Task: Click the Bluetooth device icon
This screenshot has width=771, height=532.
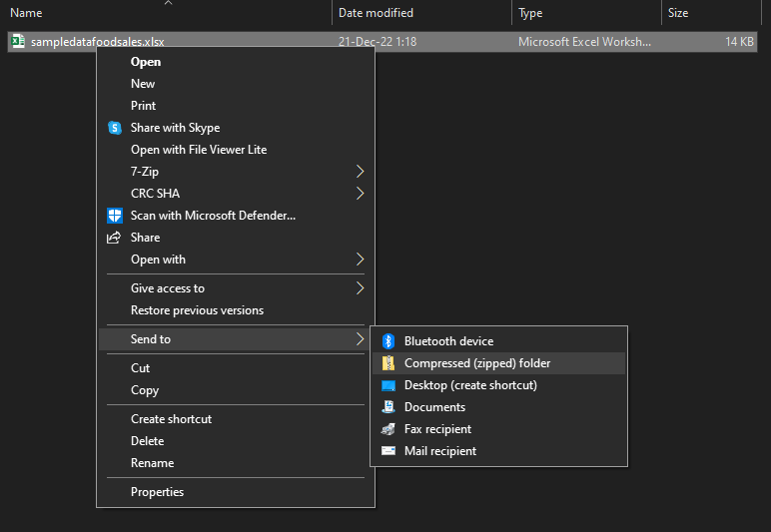Action: point(388,341)
